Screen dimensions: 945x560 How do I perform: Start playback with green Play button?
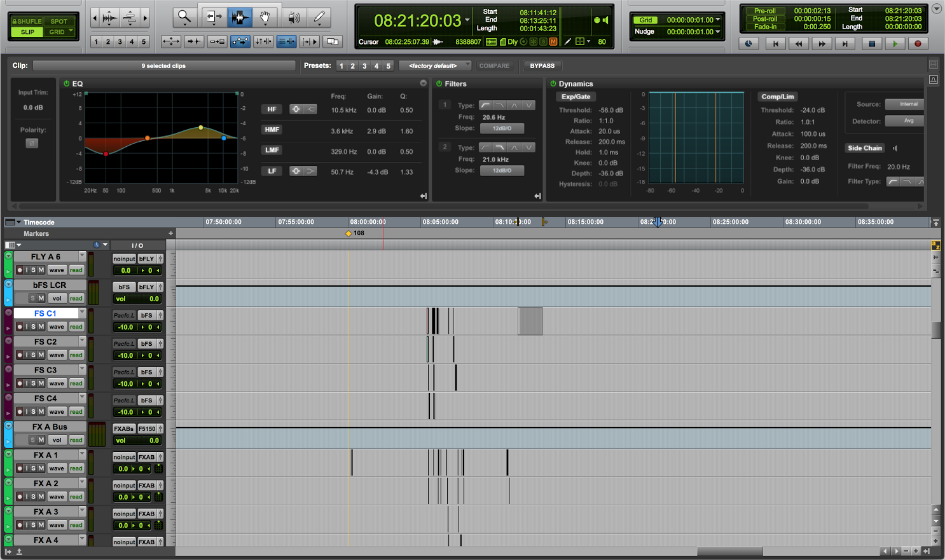coord(895,44)
